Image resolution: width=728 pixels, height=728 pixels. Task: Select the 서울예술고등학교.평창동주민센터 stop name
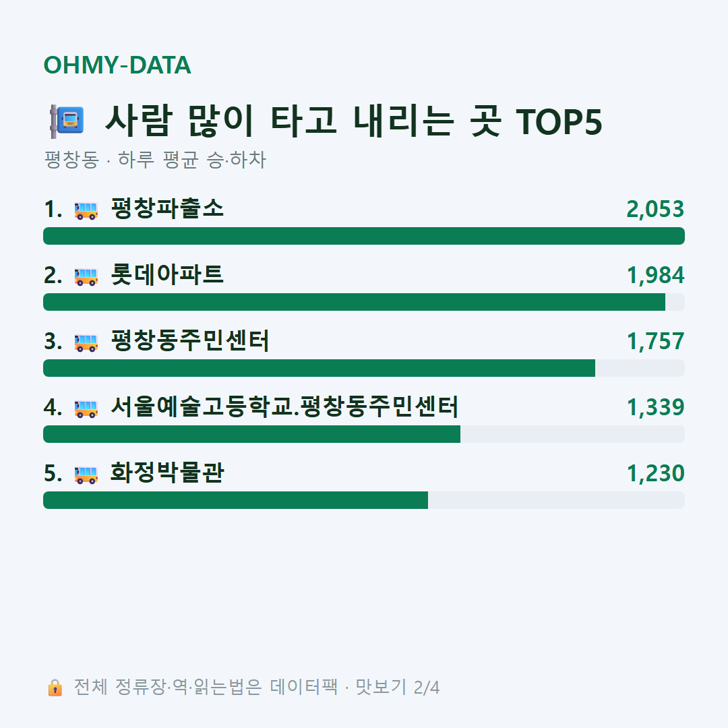pos(284,406)
